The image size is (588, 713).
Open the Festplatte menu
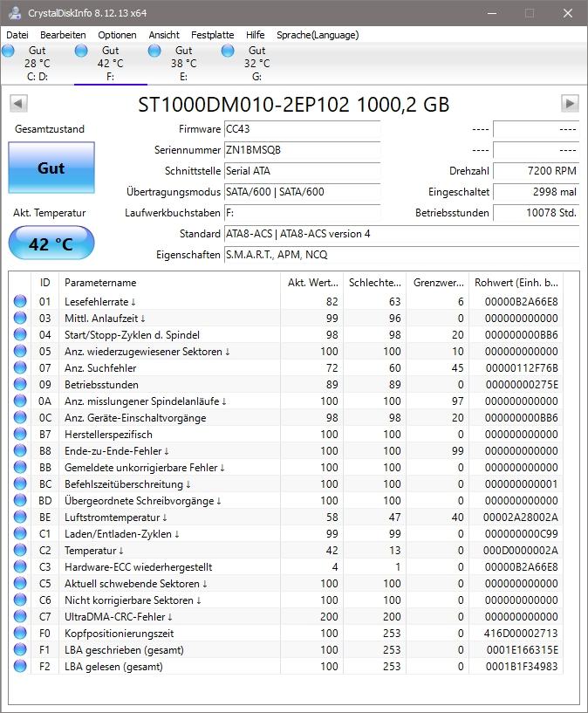(x=212, y=35)
